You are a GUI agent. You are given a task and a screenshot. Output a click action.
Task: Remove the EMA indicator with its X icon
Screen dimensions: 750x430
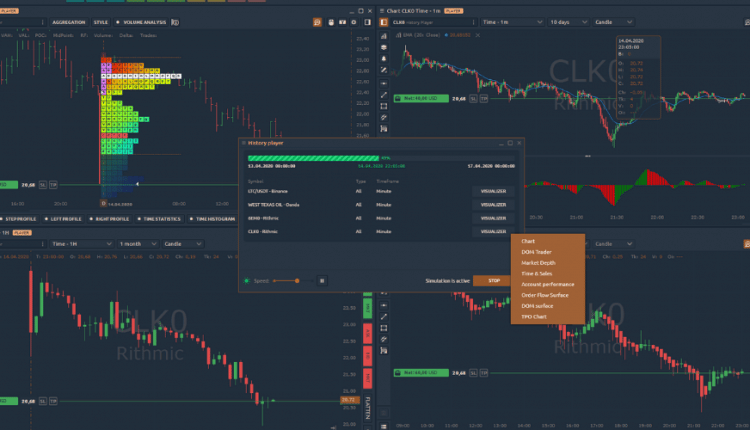tap(478, 35)
